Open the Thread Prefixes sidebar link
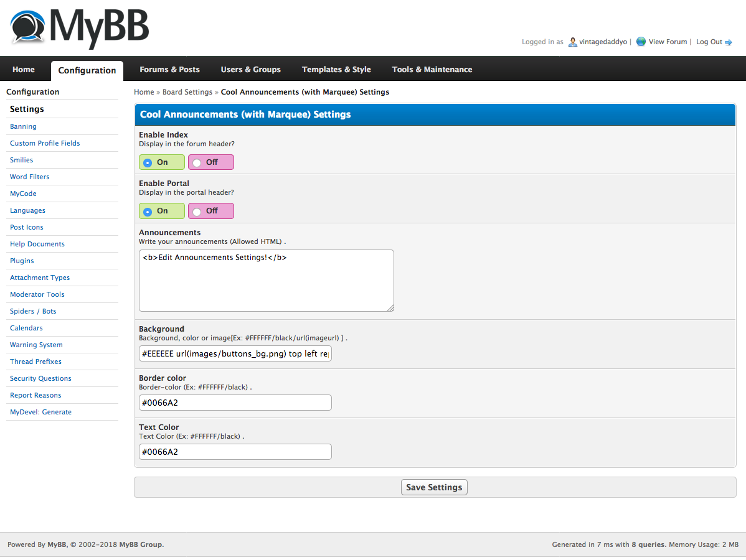Screen dimensions: 746x560 (35, 362)
